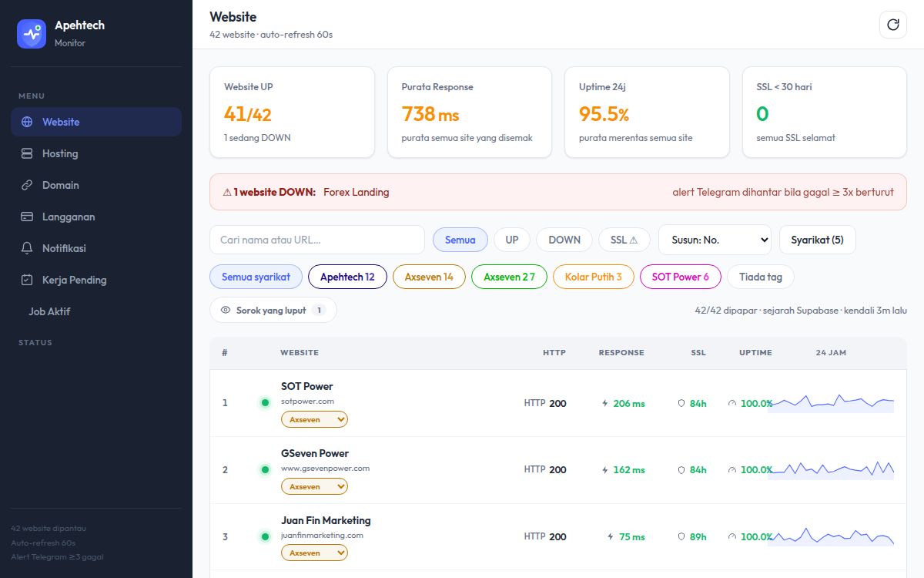Click the SSL shield icon in SOT Power row
This screenshot has height=578, width=924.
coord(681,403)
